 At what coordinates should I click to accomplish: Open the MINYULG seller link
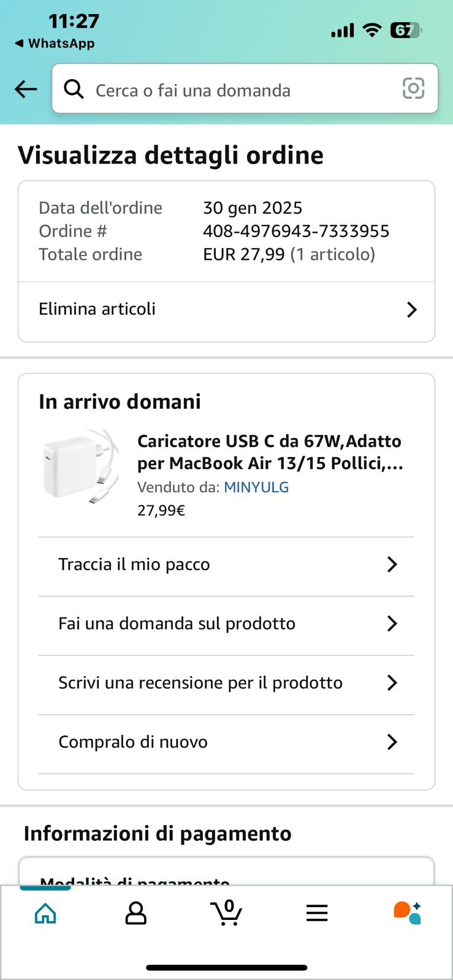tap(256, 488)
